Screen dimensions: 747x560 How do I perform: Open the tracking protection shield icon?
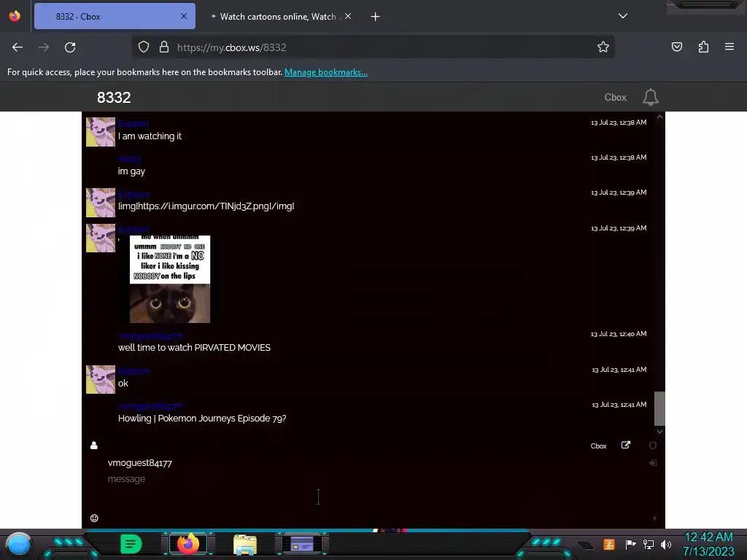click(144, 47)
